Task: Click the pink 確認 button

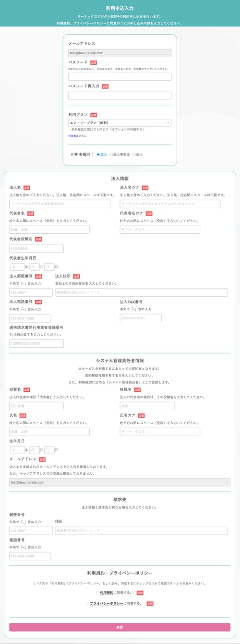Action: pyautogui.click(x=120, y=627)
